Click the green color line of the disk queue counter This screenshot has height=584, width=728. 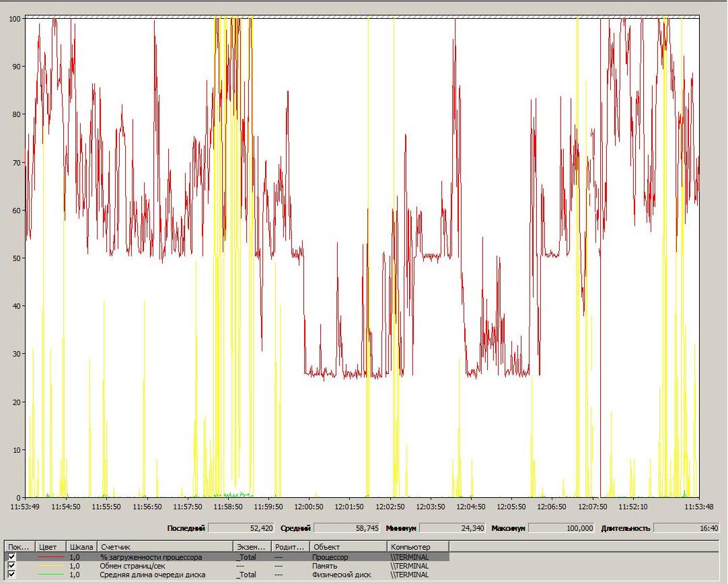(50, 575)
